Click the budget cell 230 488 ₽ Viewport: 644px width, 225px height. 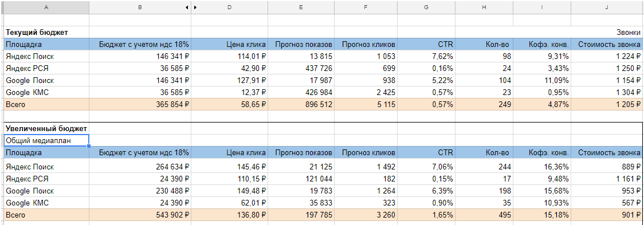click(x=140, y=191)
